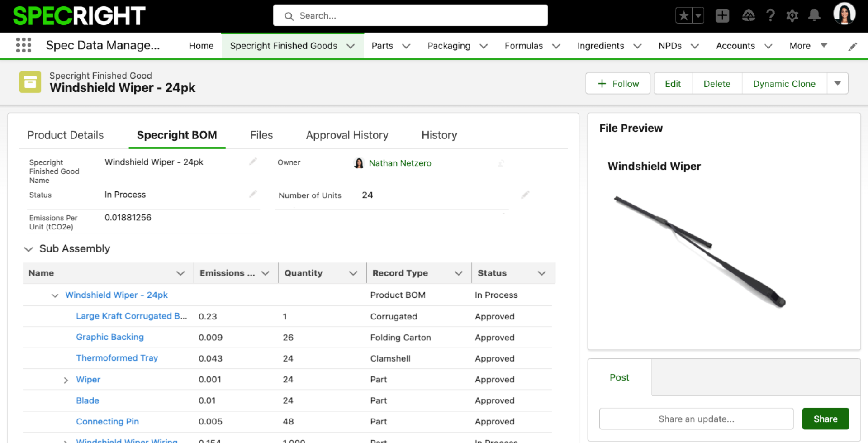Expand the Ingredients nav dropdown
The image size is (868, 443).
(637, 46)
